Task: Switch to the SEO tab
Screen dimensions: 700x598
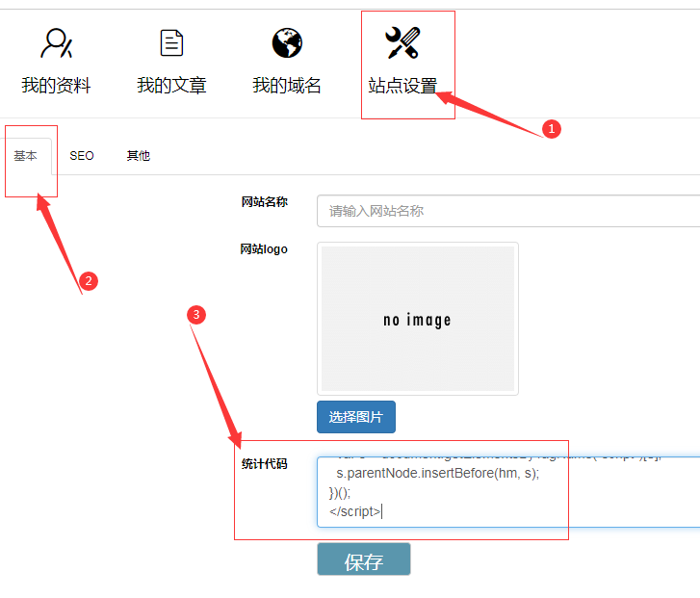Action: [82, 156]
